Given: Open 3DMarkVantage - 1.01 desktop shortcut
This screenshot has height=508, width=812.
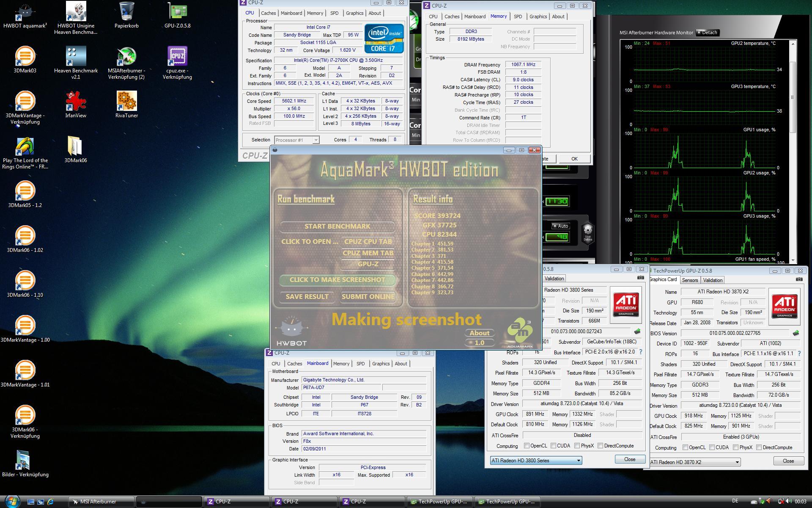Looking at the screenshot, I should click(x=25, y=374).
